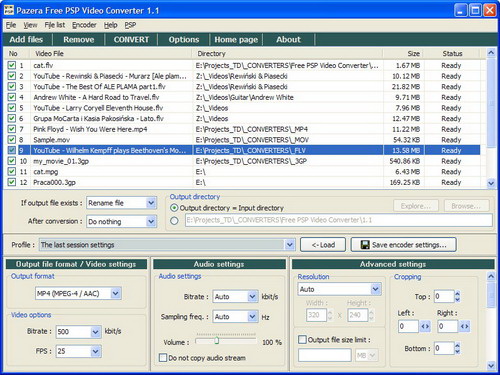
Task: Open the File menu
Action: (11, 25)
